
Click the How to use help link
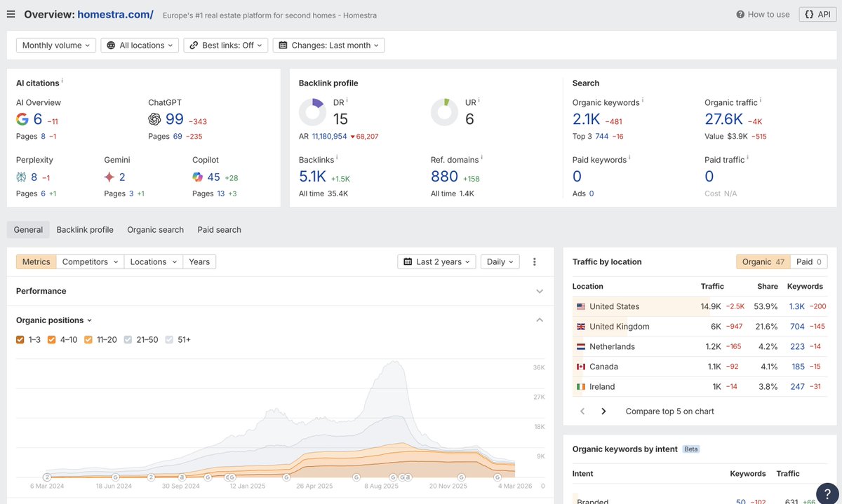[763, 14]
